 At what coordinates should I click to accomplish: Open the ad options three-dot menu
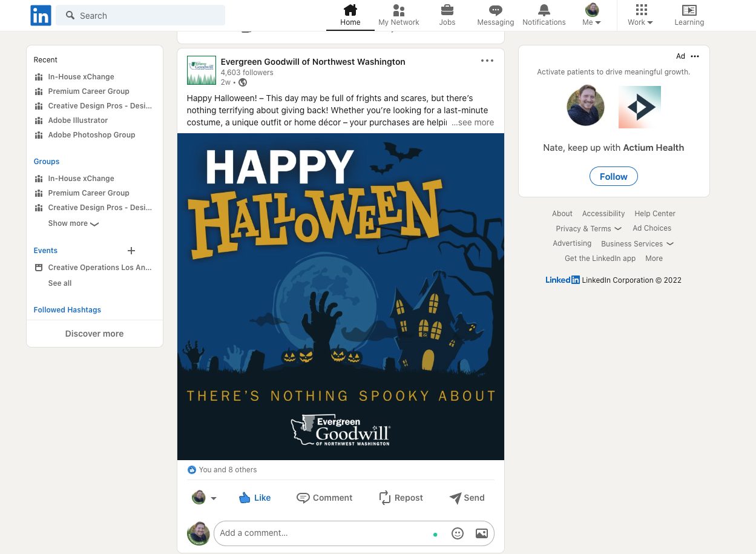[695, 56]
